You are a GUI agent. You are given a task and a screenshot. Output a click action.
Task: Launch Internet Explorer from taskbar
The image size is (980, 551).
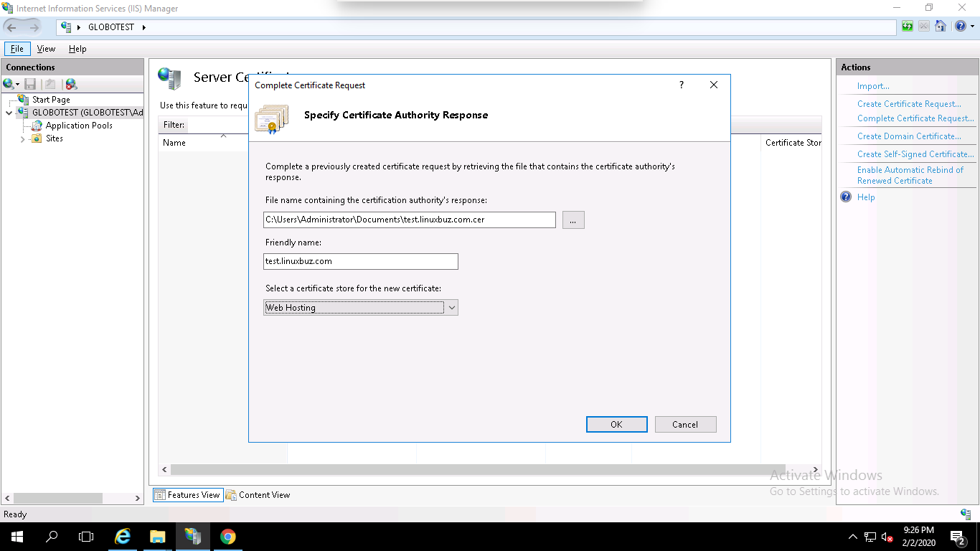pyautogui.click(x=123, y=537)
